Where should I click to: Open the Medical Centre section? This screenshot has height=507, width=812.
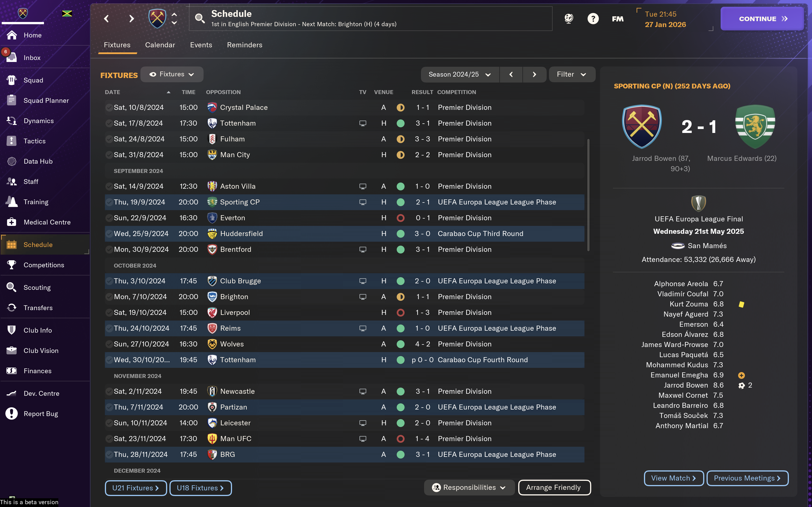(47, 222)
